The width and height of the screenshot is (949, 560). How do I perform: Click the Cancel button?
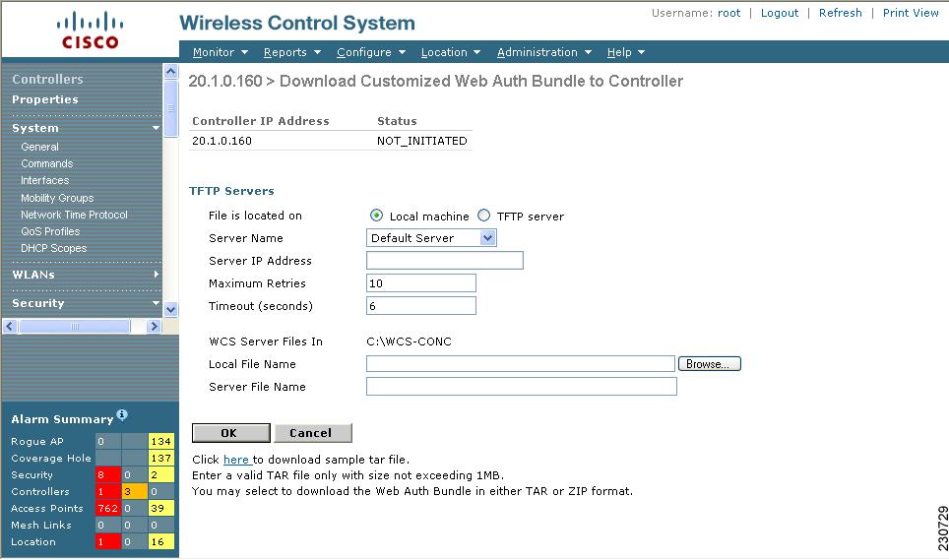[x=313, y=433]
